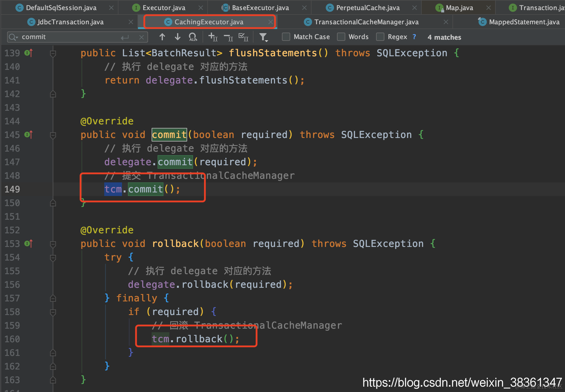Click implements gutter icon on line 145
Viewport: 565px width, 392px height.
(x=28, y=135)
